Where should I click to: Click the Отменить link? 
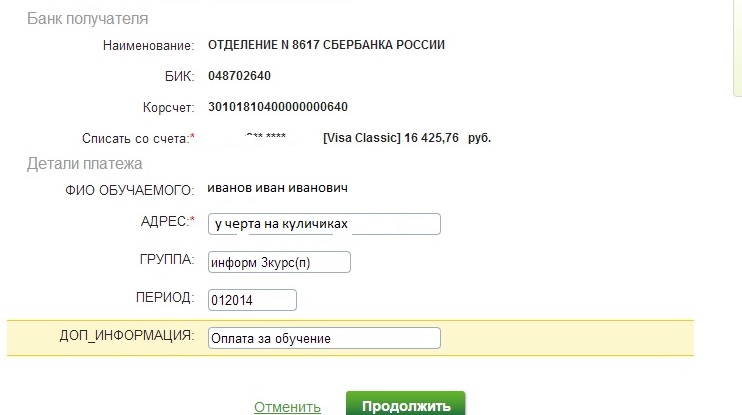(287, 407)
